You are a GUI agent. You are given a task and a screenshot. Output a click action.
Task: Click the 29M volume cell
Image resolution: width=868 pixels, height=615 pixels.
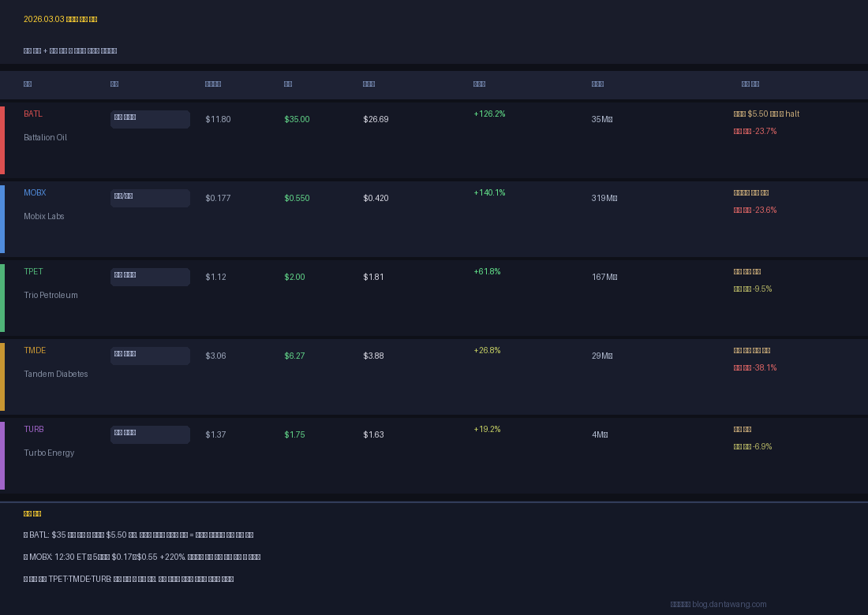click(602, 356)
